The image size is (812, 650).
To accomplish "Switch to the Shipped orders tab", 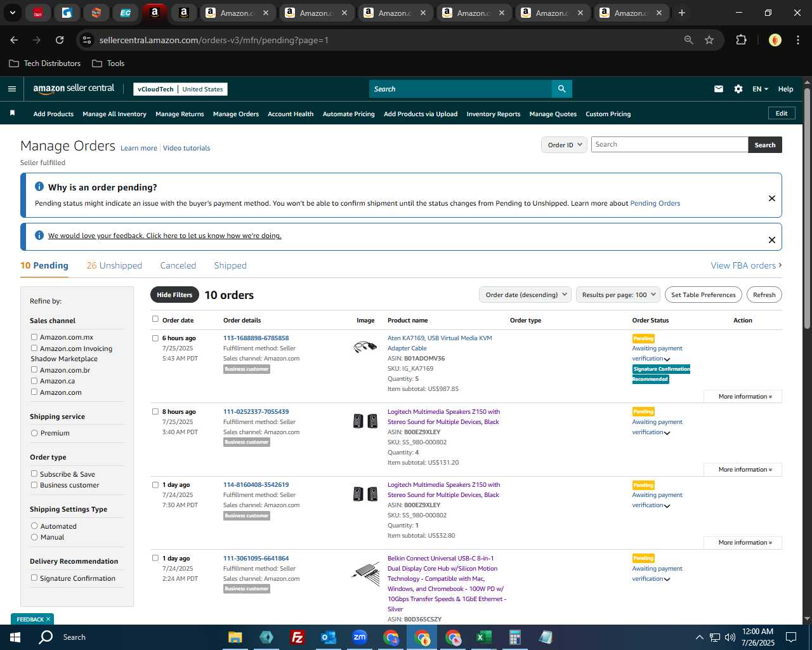I will (230, 265).
